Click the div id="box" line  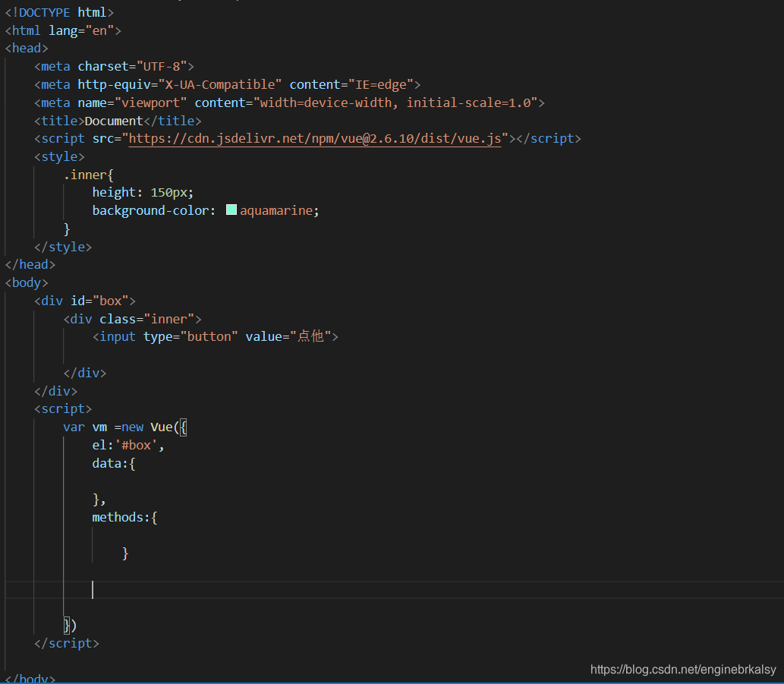(85, 301)
